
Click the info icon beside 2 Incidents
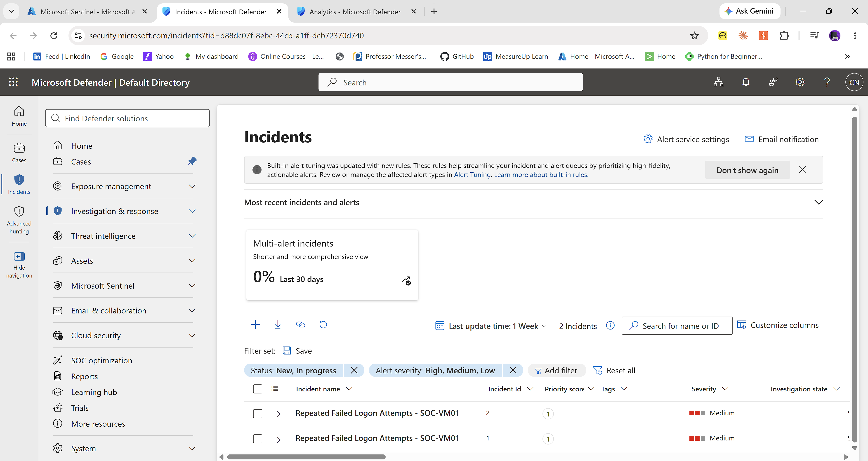click(x=610, y=326)
